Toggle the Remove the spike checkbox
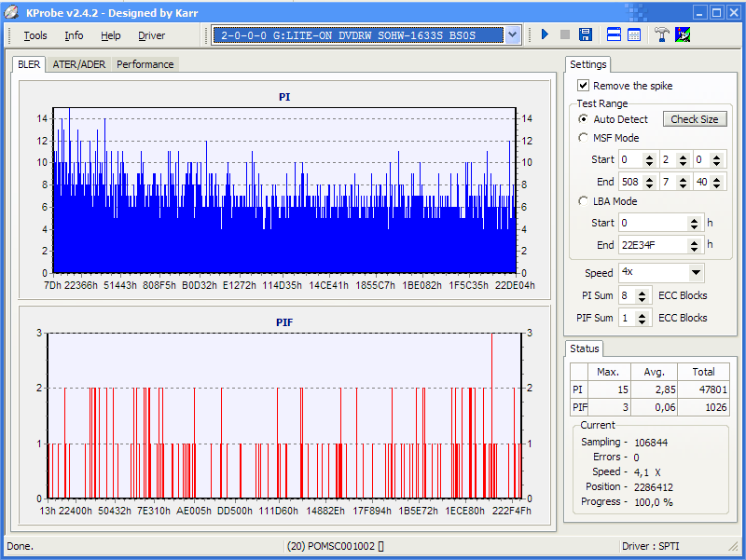This screenshot has height=560, width=746. 583,86
